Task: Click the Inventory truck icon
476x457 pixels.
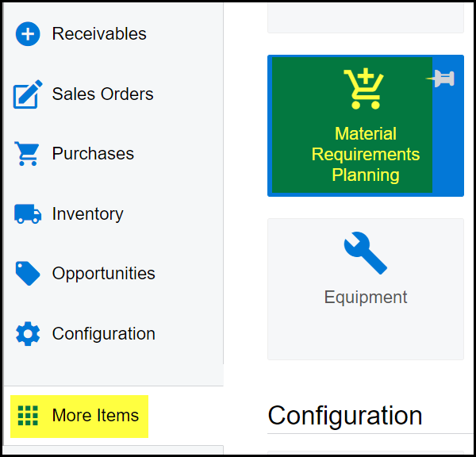Action: point(28,214)
